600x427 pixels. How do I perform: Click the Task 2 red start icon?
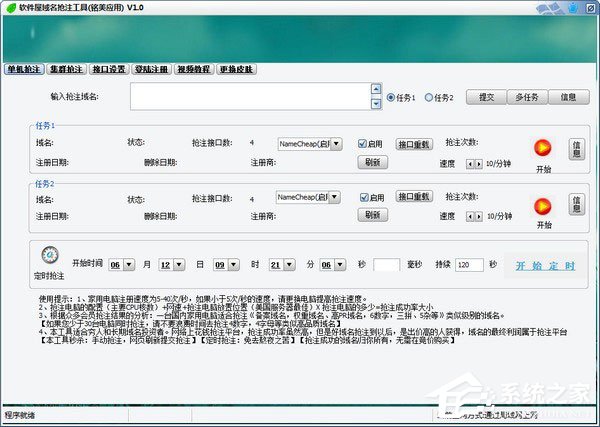543,203
